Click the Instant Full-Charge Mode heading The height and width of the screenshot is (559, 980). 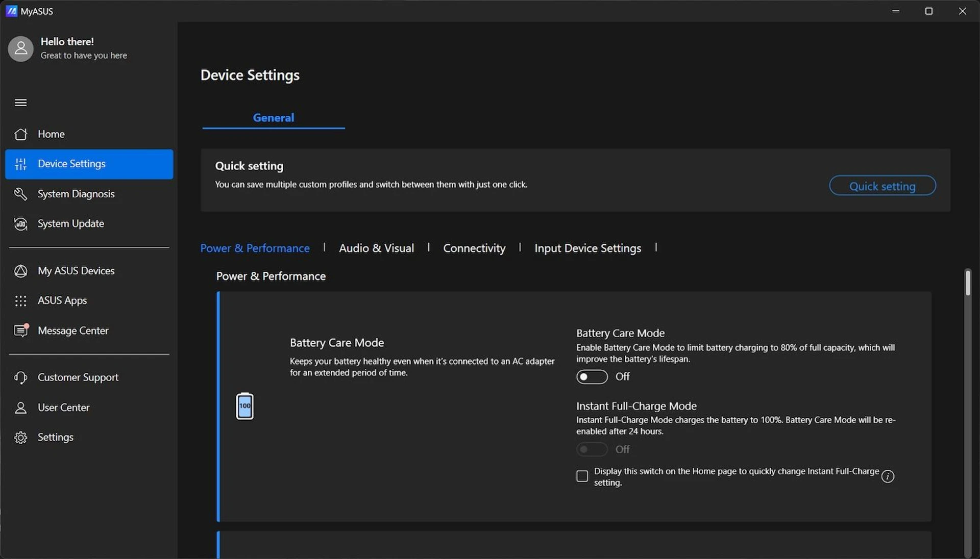click(636, 406)
